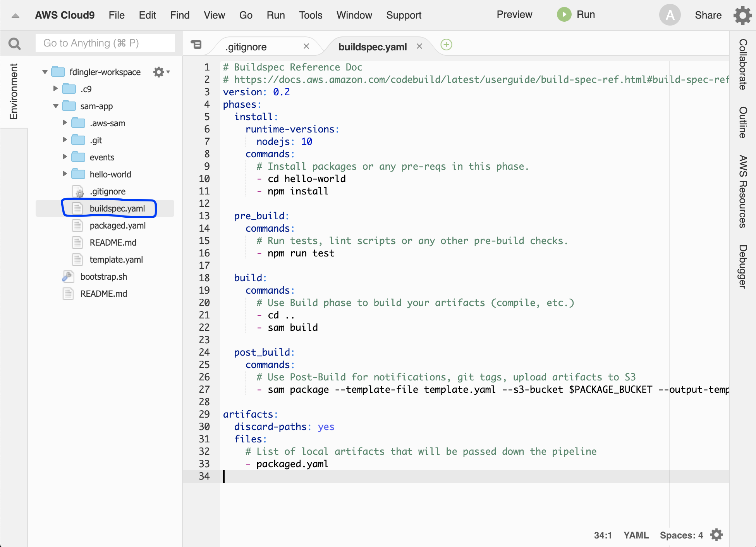
Task: Click the Preview button
Action: [x=514, y=15]
